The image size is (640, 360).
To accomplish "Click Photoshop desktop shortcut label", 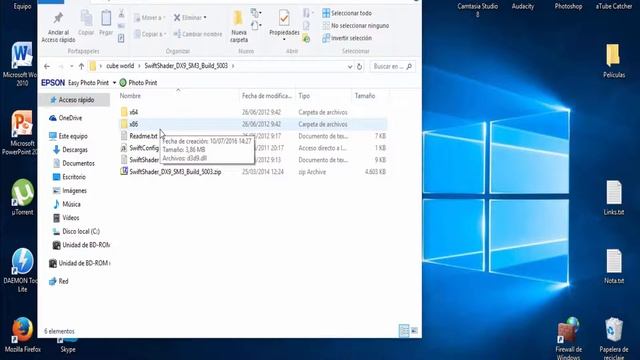I will click(x=568, y=6).
